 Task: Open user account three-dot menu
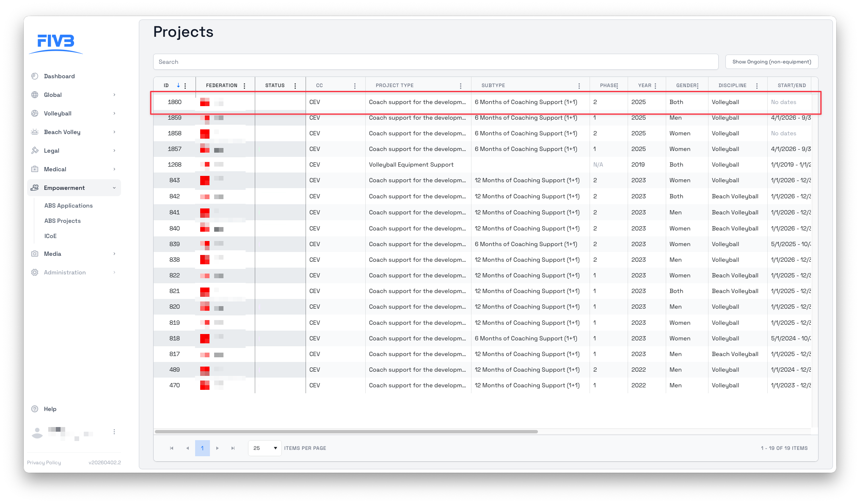pos(114,432)
